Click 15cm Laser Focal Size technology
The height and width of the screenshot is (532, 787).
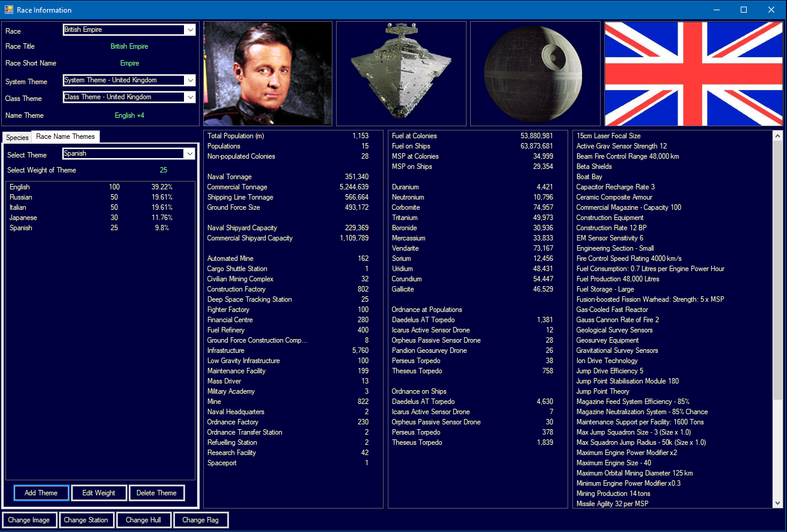coord(608,136)
